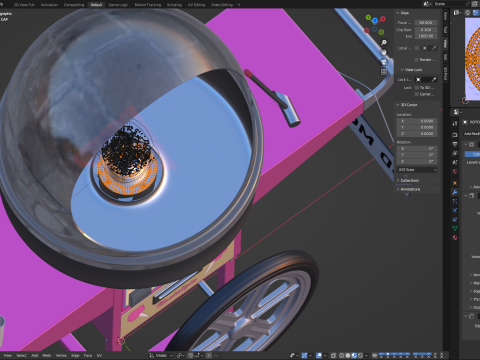Click the eyedropper beside Lock to Object field

[434, 79]
